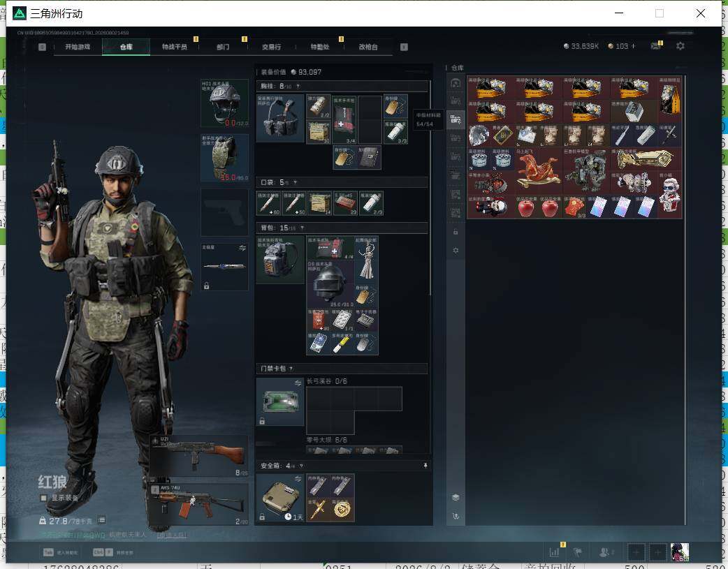
Task: Go to the 交易行 tab
Action: tap(271, 47)
